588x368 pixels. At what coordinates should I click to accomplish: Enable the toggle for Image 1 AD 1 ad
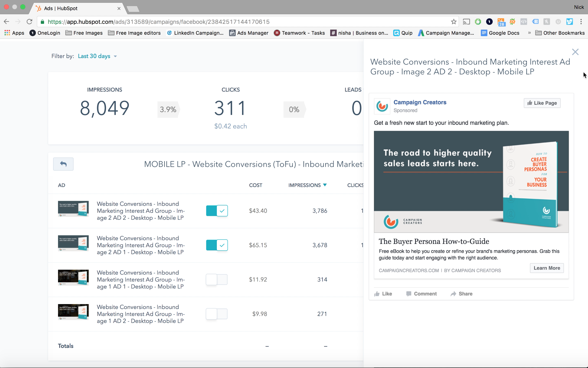pyautogui.click(x=216, y=279)
